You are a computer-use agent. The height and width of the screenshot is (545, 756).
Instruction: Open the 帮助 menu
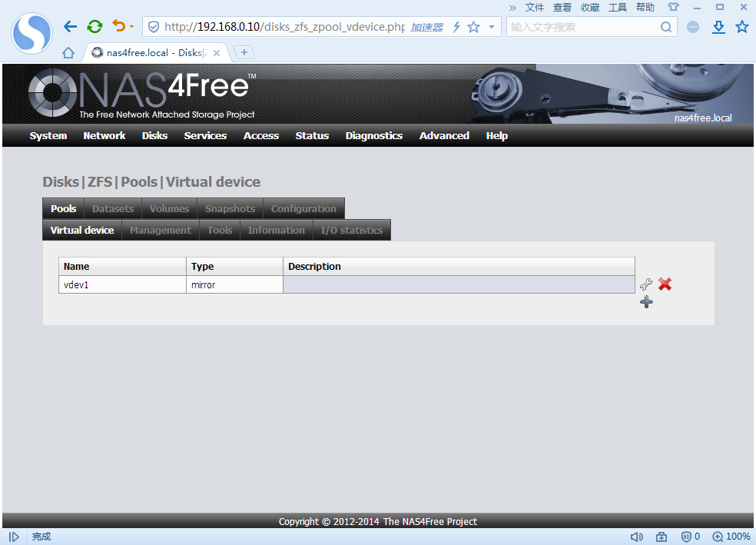(645, 7)
